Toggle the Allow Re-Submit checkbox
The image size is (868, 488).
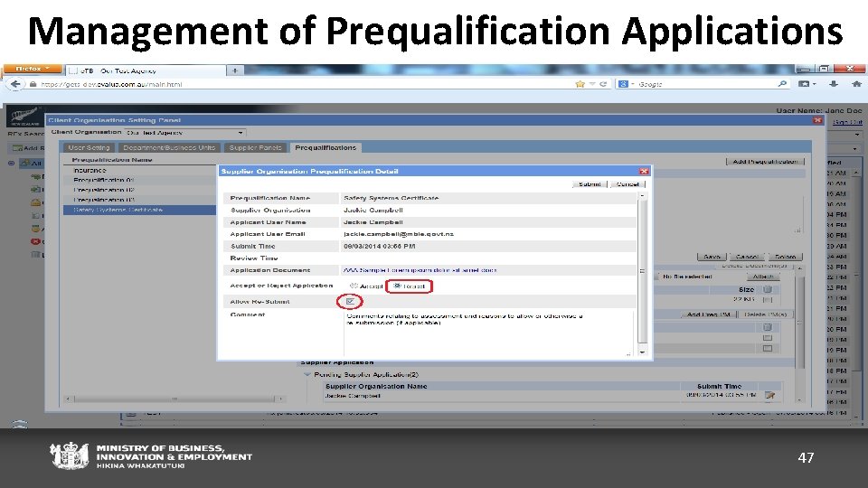point(350,302)
